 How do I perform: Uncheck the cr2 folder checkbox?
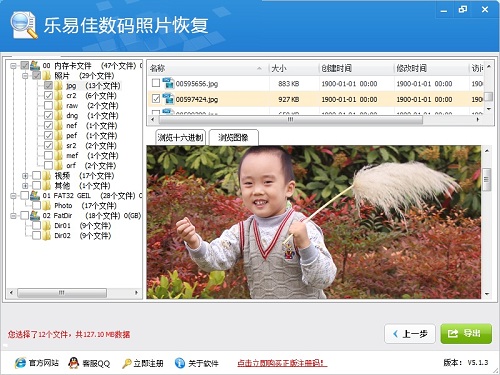[x=48, y=96]
